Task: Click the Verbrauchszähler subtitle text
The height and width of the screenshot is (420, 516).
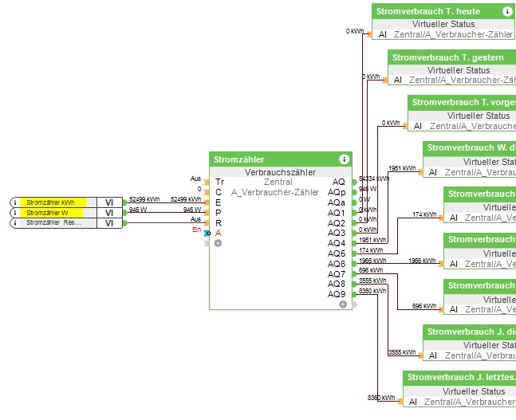Action: (x=281, y=172)
